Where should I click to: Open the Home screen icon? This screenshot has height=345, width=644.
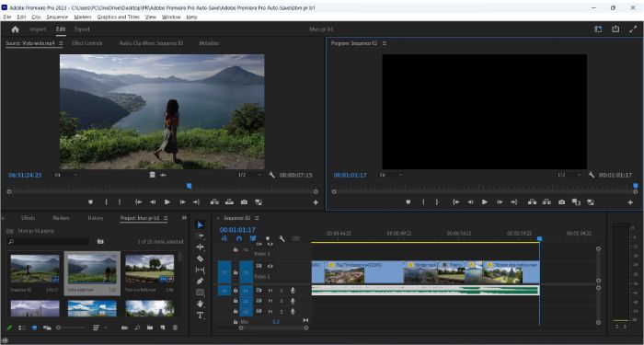coord(16,29)
